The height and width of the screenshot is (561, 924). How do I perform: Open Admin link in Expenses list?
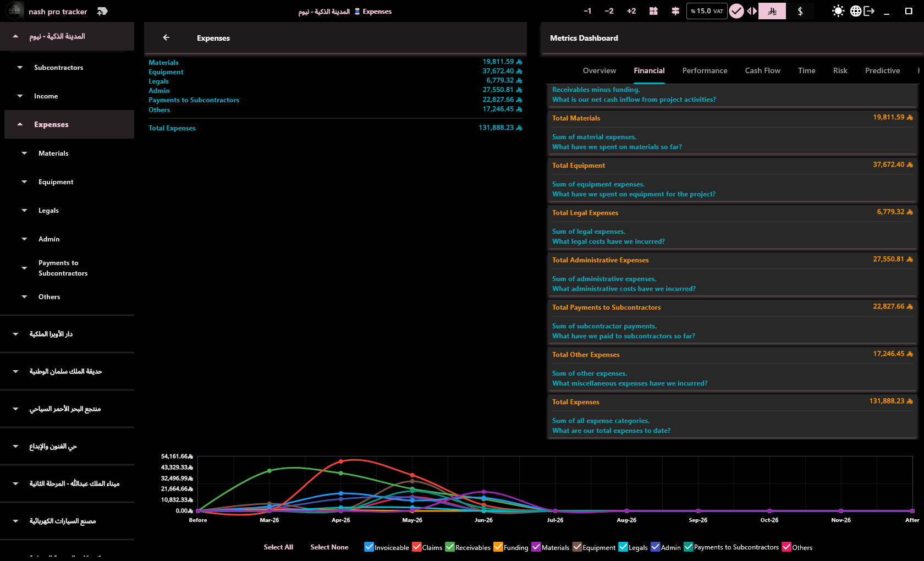[159, 91]
